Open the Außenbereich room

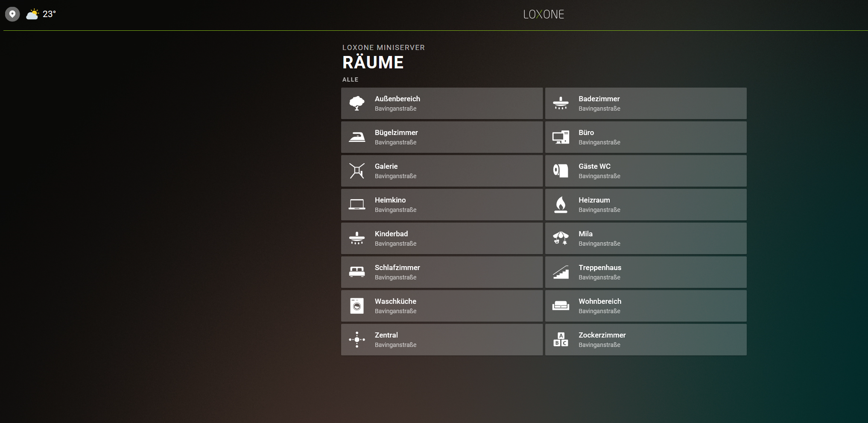pos(442,103)
